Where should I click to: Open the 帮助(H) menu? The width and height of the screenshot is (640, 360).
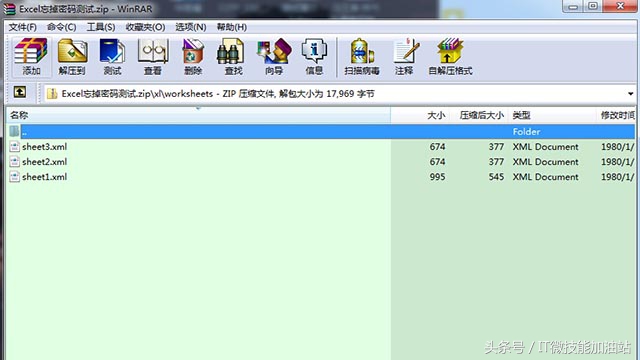[x=231, y=27]
